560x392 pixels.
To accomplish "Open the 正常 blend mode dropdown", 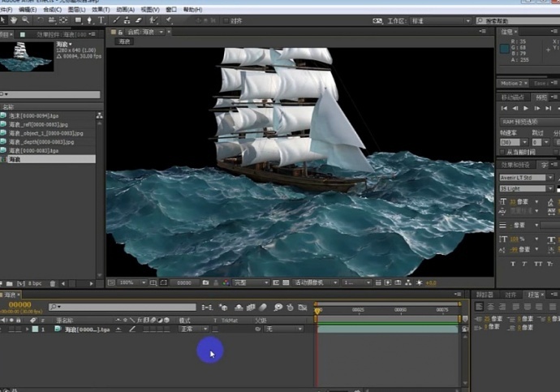I will 193,330.
